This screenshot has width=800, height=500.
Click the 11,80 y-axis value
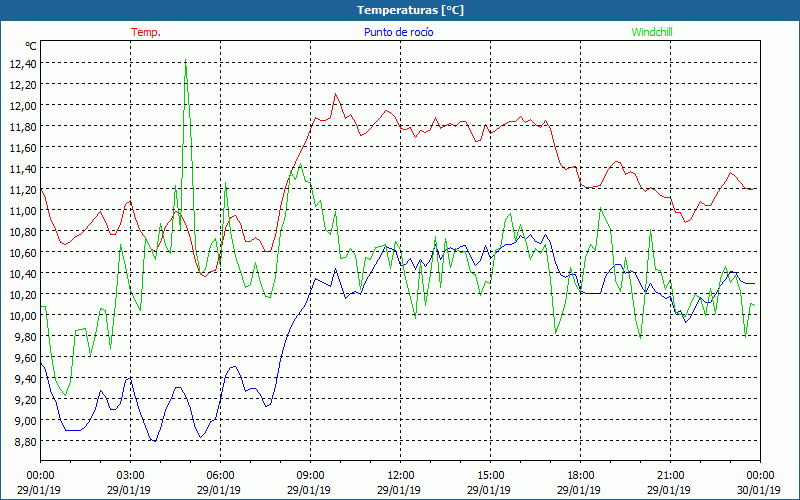[23, 126]
